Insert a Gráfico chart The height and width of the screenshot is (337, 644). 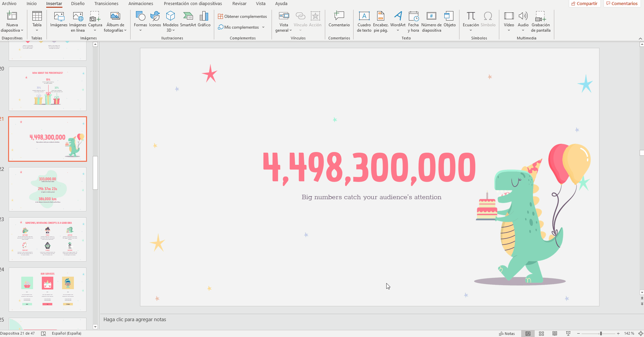(x=204, y=19)
